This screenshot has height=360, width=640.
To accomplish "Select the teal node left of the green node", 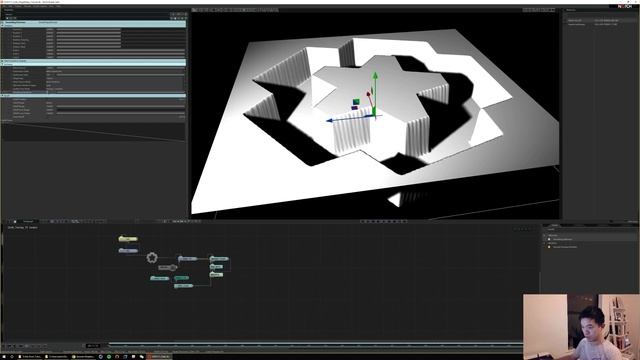I will (160, 278).
